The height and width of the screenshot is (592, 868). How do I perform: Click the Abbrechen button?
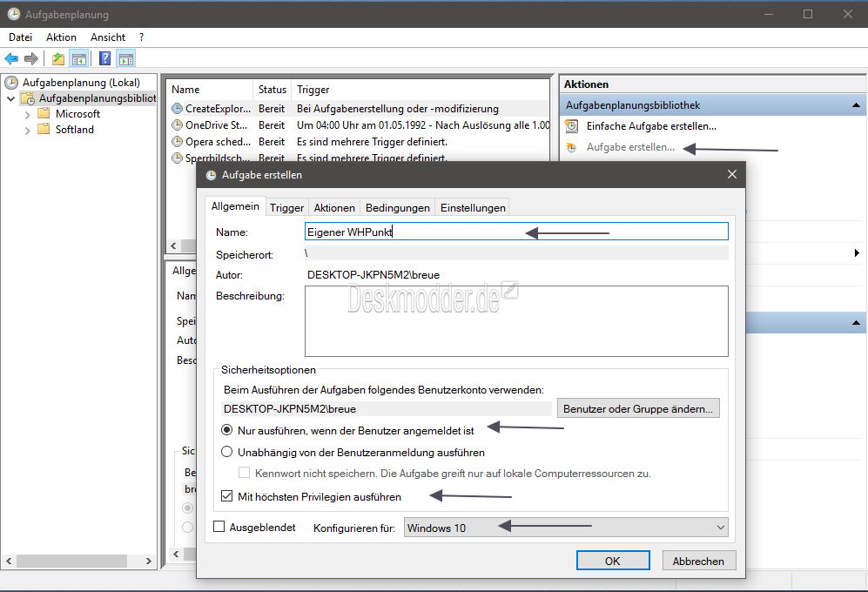click(x=698, y=561)
